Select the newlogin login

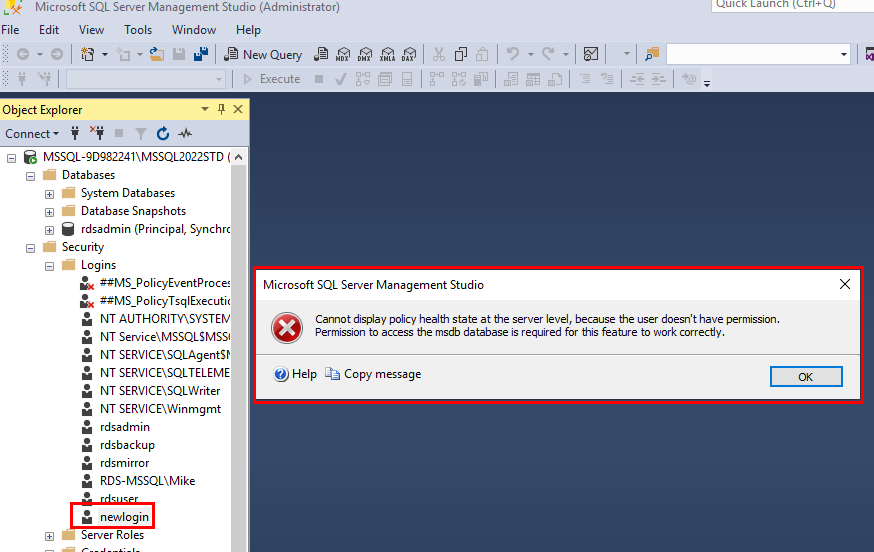tap(124, 517)
